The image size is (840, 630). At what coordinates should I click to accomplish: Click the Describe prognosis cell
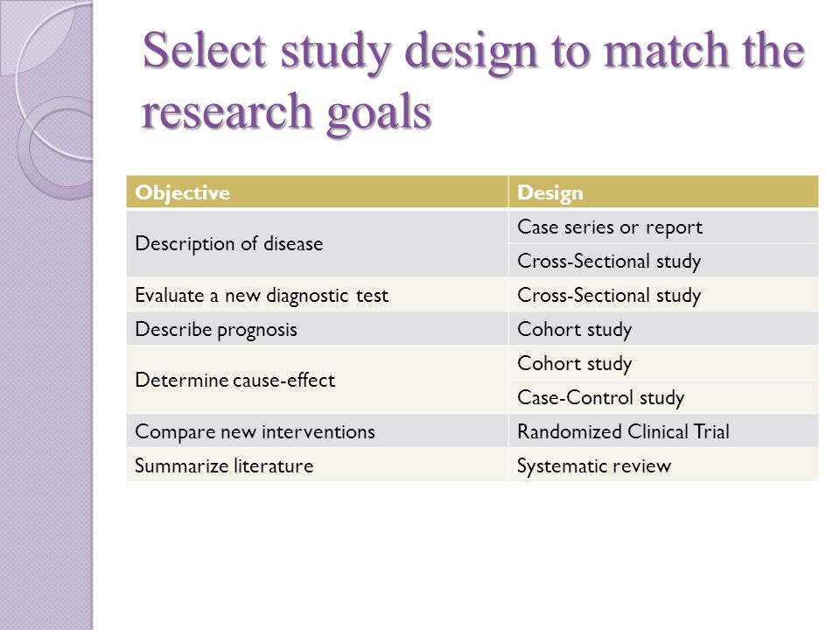[x=317, y=329]
